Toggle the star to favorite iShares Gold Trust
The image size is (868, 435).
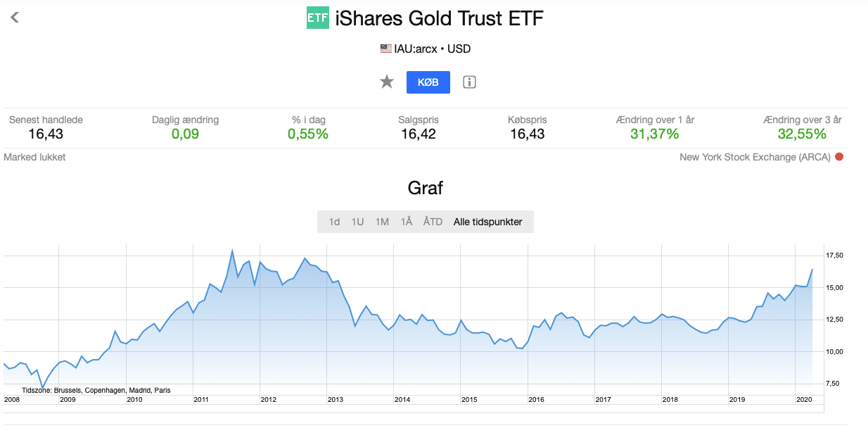(386, 82)
